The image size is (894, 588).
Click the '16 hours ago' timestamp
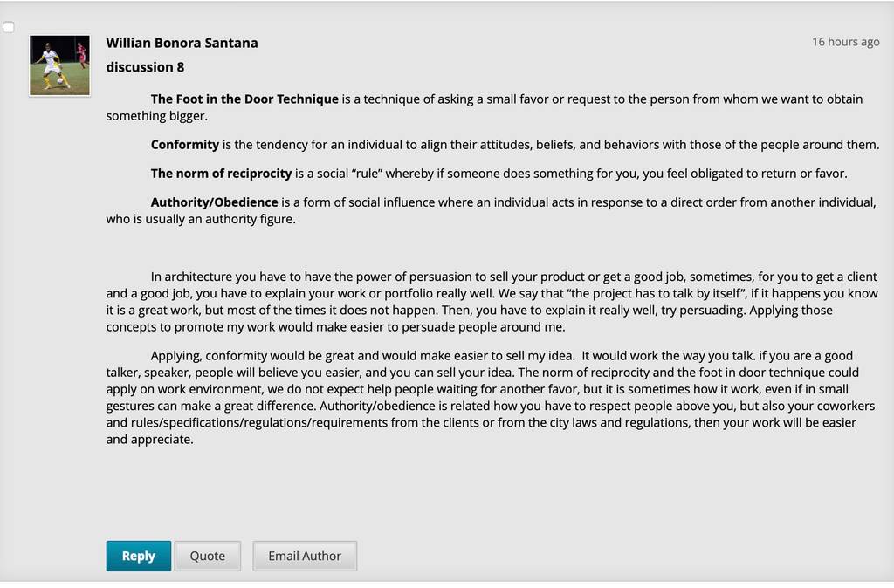[845, 42]
